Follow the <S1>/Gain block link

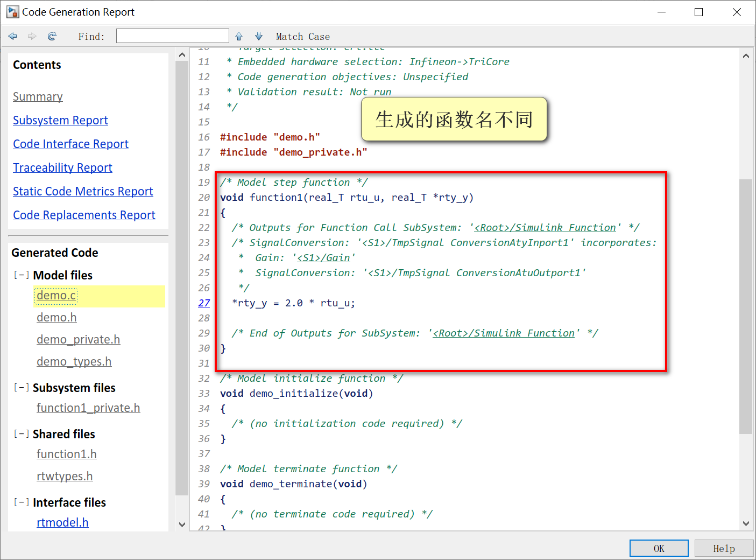(x=323, y=258)
